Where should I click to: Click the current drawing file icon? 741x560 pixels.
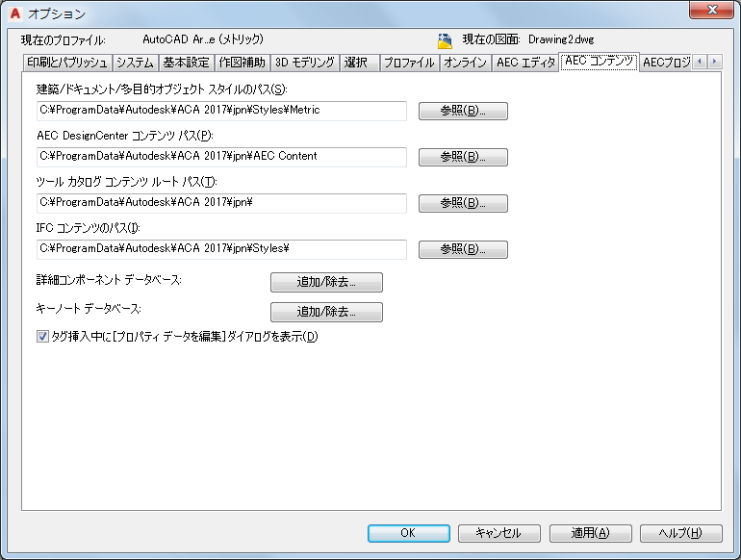coord(445,40)
